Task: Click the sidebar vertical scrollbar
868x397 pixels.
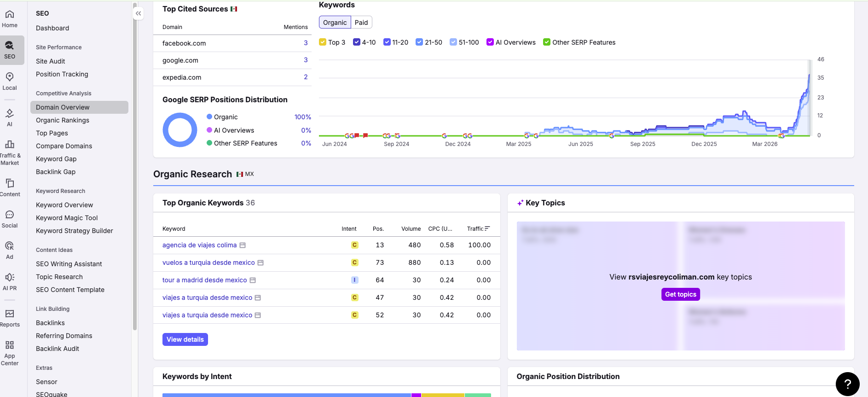Action: pos(135,166)
